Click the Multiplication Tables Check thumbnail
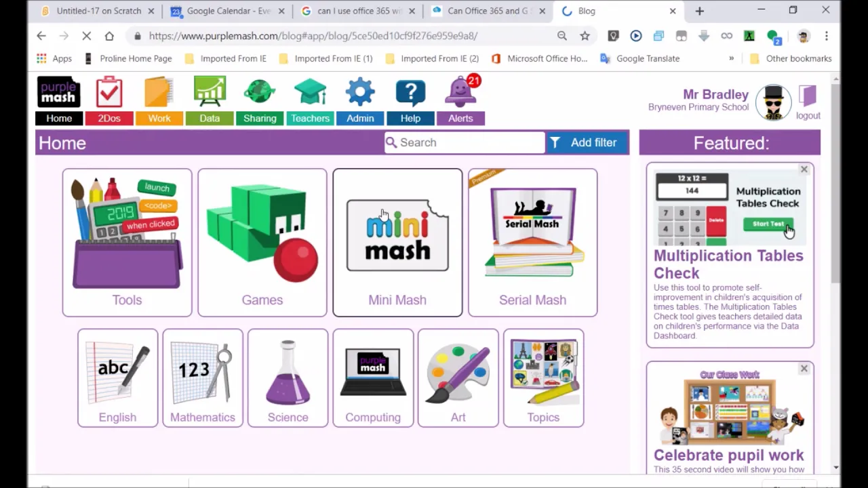Image resolution: width=868 pixels, height=488 pixels. click(730, 208)
